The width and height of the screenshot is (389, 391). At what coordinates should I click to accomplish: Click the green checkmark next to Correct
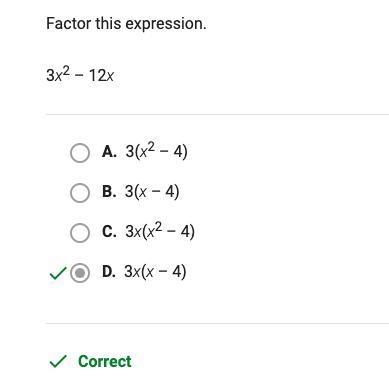tap(58, 361)
